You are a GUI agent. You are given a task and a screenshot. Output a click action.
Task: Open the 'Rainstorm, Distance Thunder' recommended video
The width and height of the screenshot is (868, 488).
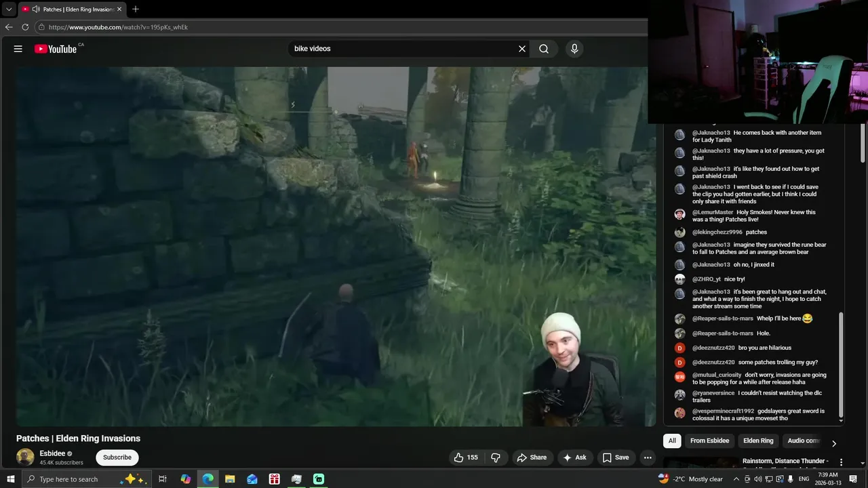[785, 462]
